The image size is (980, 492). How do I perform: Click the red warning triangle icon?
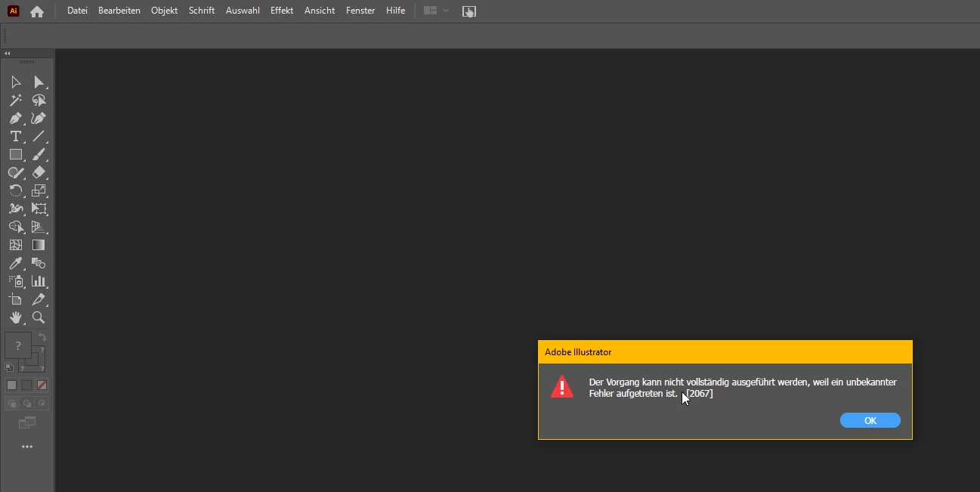[x=562, y=386]
